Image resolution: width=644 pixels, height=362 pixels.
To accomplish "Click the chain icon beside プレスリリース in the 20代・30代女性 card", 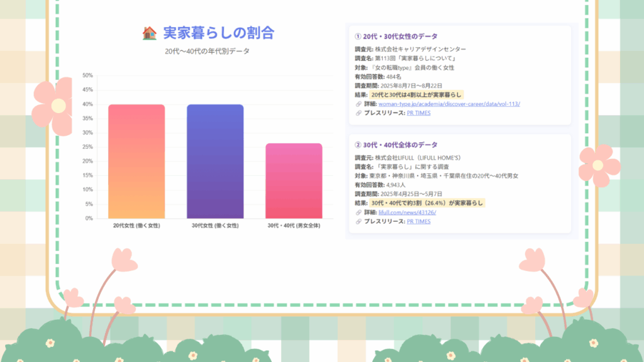I will coord(358,112).
